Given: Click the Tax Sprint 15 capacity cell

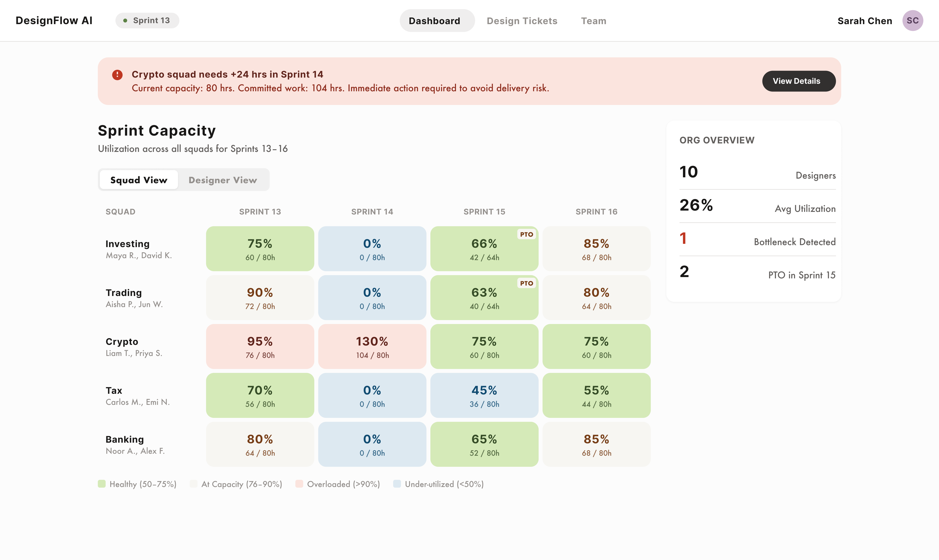Looking at the screenshot, I should tap(484, 395).
